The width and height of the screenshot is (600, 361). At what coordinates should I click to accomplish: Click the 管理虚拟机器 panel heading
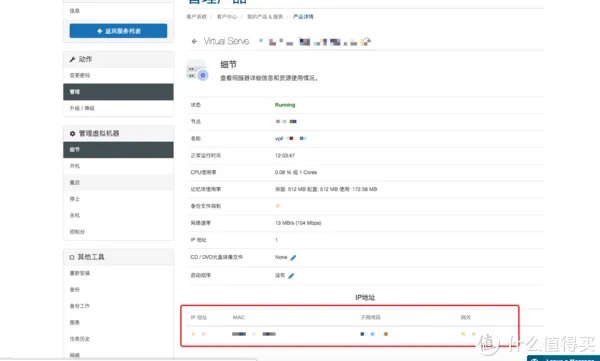point(99,134)
